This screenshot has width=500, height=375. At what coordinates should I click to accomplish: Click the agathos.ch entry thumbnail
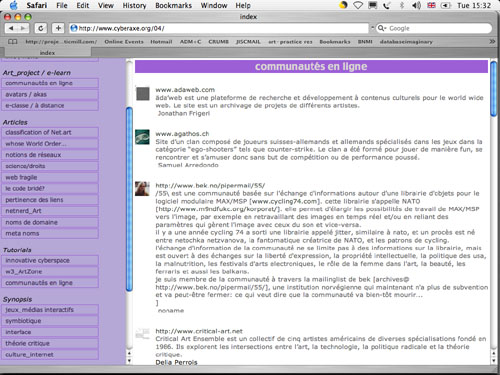click(142, 137)
